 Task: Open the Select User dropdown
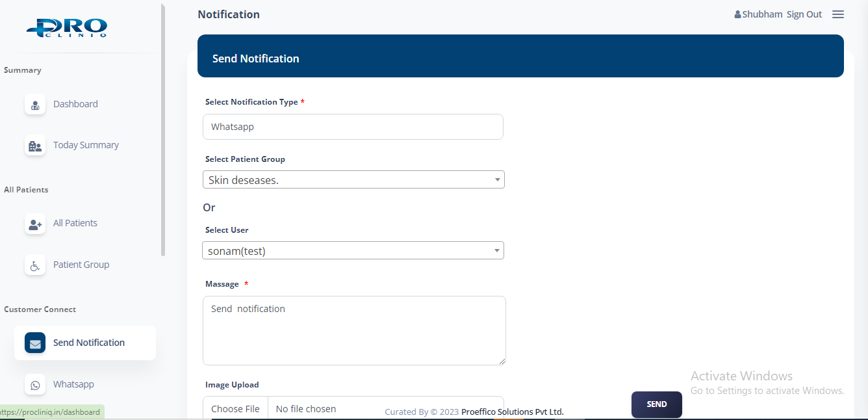click(353, 251)
